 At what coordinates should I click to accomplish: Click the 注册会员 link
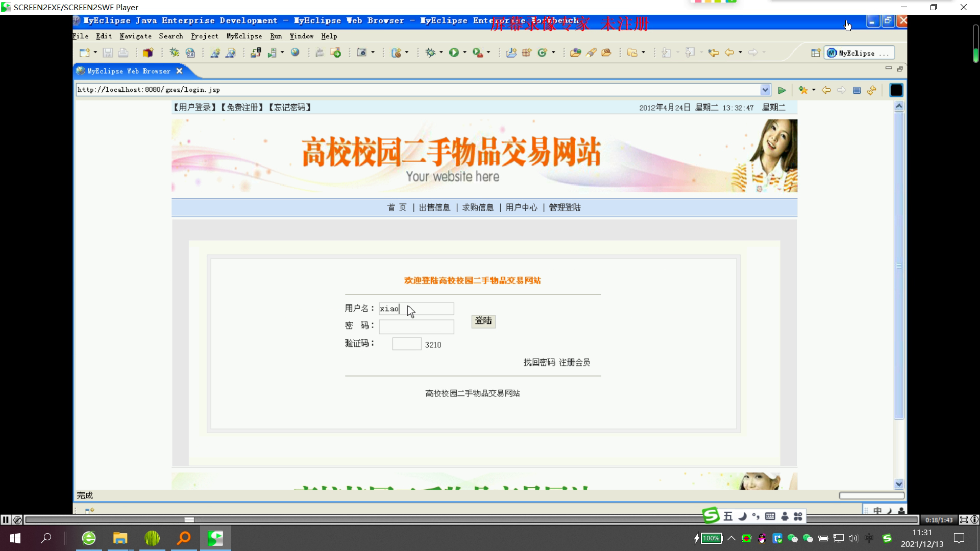pos(574,362)
